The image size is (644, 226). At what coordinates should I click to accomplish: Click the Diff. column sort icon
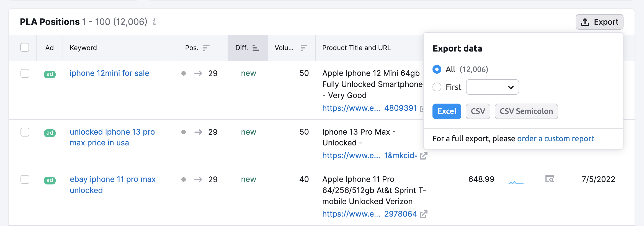pyautogui.click(x=256, y=48)
